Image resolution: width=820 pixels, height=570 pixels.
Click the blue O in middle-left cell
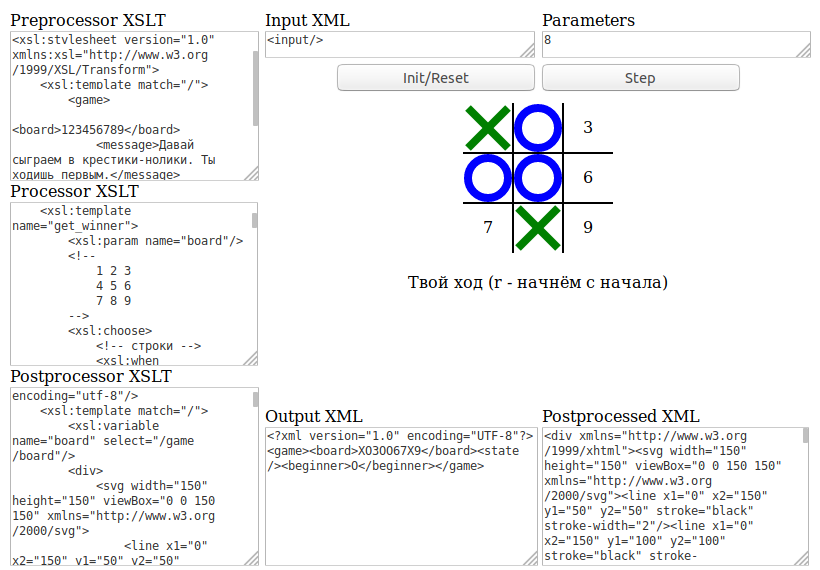pos(488,178)
